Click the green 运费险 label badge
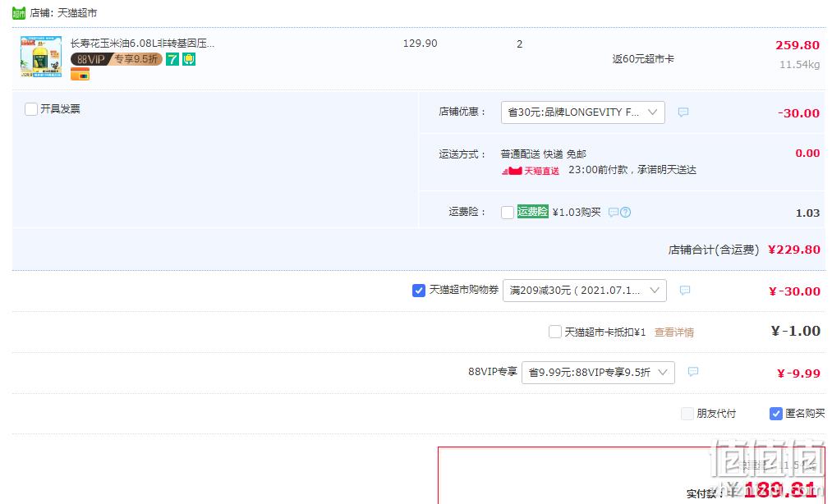The image size is (832, 504). [533, 211]
